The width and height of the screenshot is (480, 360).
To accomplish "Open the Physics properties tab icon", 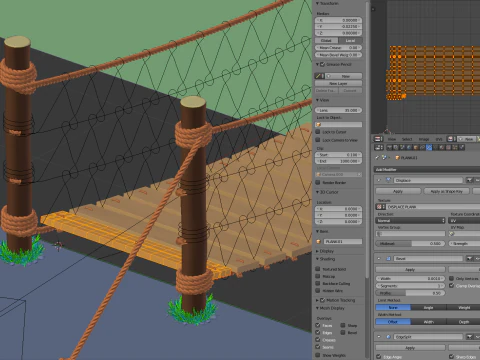I will pyautogui.click(x=462, y=147).
